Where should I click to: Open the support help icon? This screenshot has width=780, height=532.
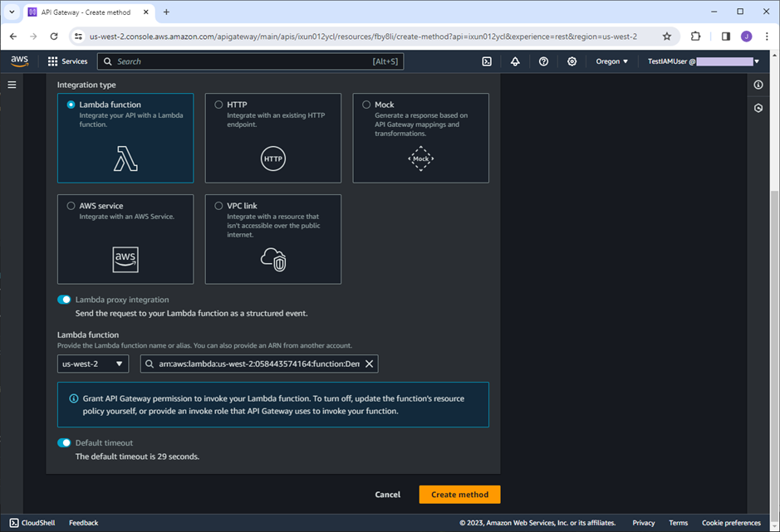[543, 61]
